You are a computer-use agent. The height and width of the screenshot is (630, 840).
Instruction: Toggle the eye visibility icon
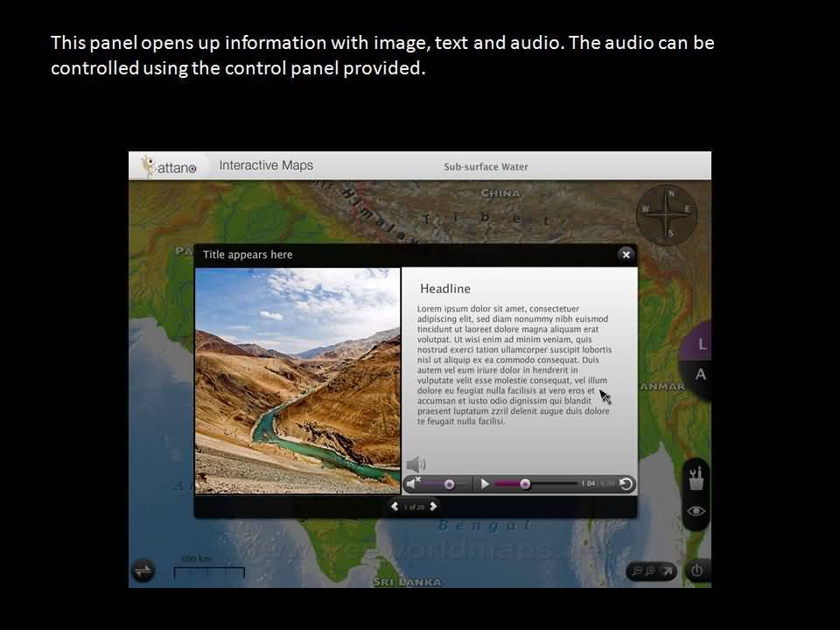click(x=696, y=512)
